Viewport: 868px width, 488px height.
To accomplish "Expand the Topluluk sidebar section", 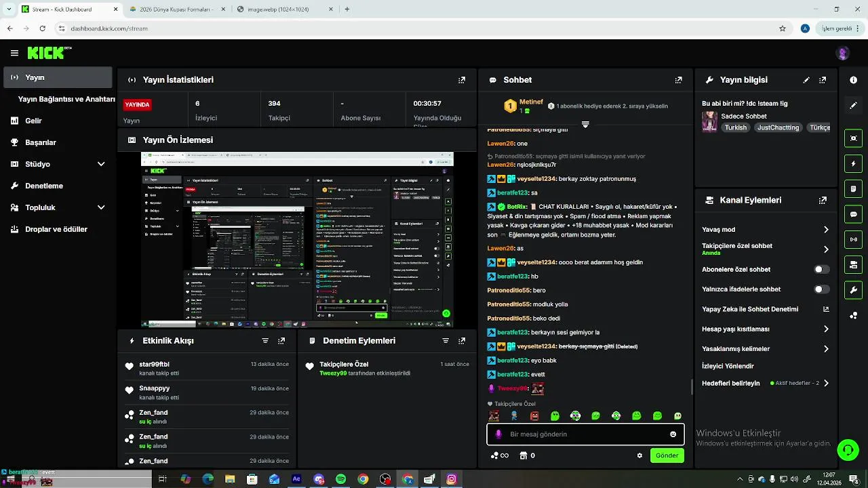I will pyautogui.click(x=101, y=207).
